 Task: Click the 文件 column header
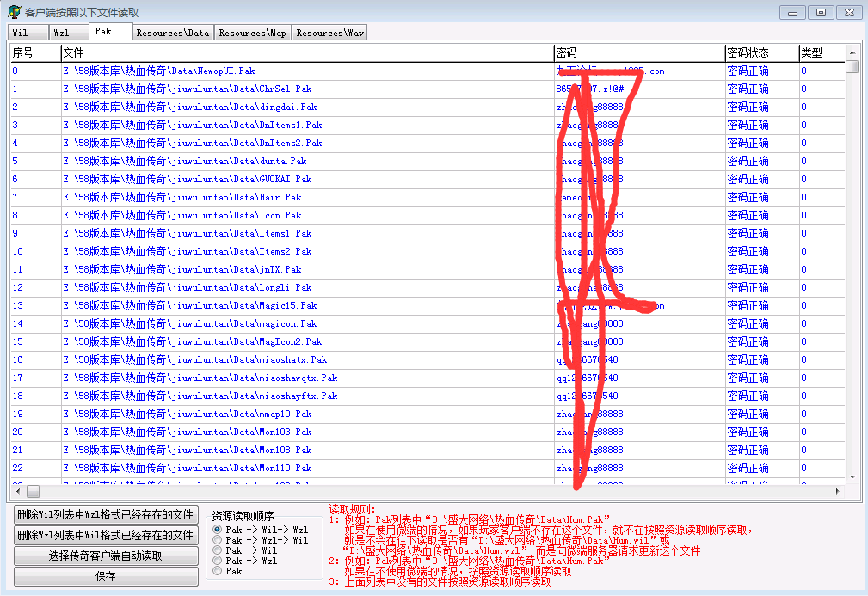coord(307,53)
